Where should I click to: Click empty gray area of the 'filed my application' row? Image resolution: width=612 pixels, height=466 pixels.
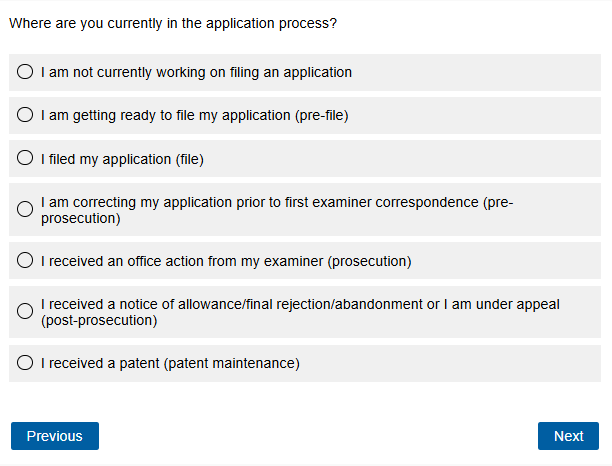tap(420, 158)
